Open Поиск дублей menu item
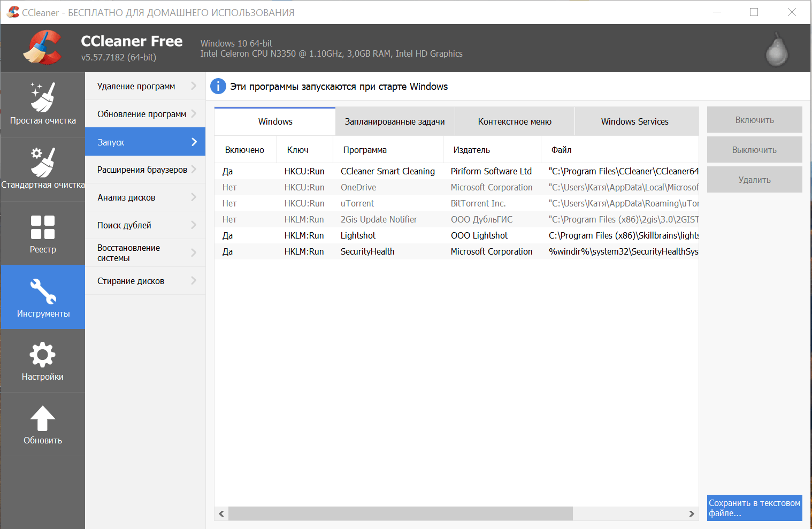Image resolution: width=812 pixels, height=529 pixels. tap(145, 225)
